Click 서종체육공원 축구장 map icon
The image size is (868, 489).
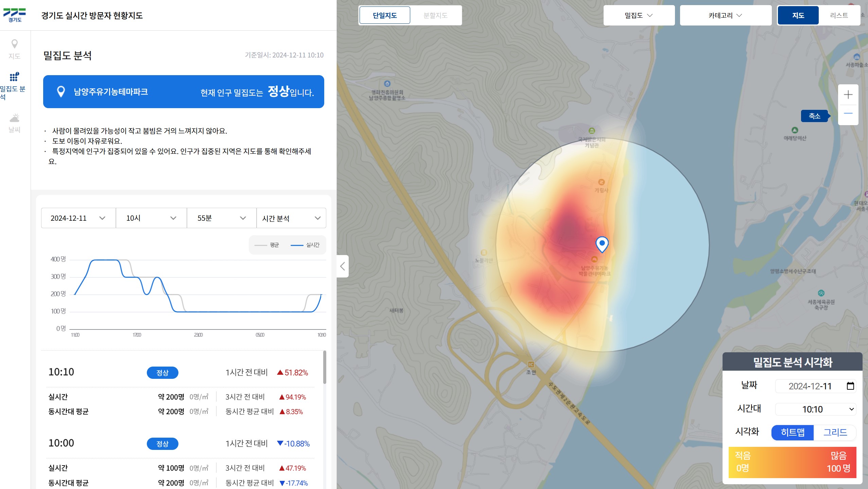pos(821,293)
